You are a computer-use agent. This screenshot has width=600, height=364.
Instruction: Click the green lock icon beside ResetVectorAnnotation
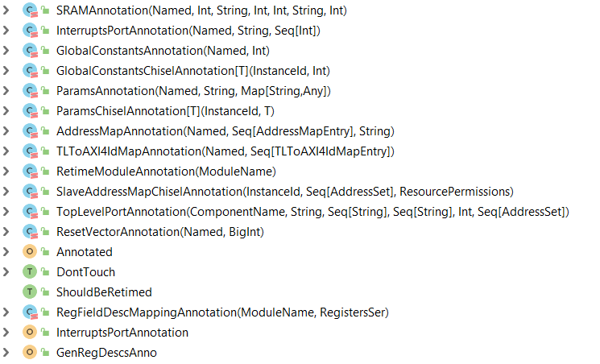tap(46, 232)
